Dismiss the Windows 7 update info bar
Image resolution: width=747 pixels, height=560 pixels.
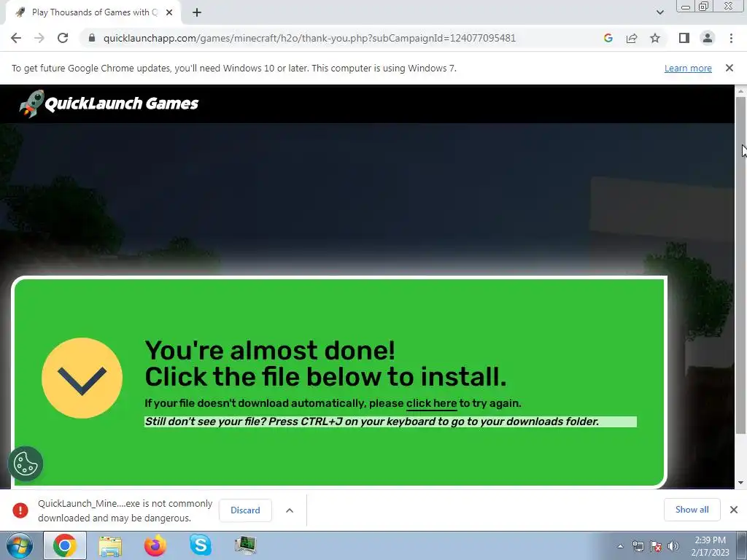[729, 68]
